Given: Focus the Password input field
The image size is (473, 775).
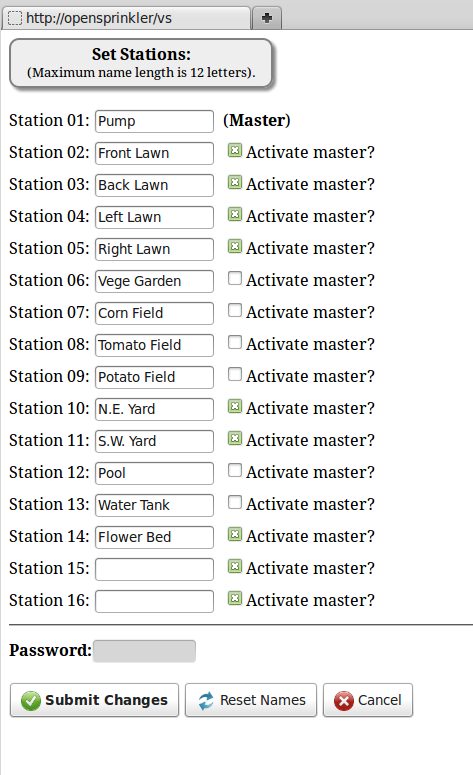Looking at the screenshot, I should [144, 651].
